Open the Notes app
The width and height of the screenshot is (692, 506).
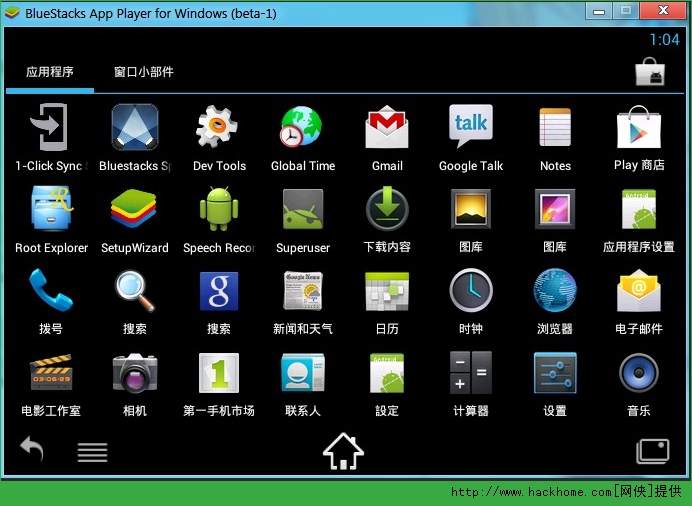[x=555, y=127]
